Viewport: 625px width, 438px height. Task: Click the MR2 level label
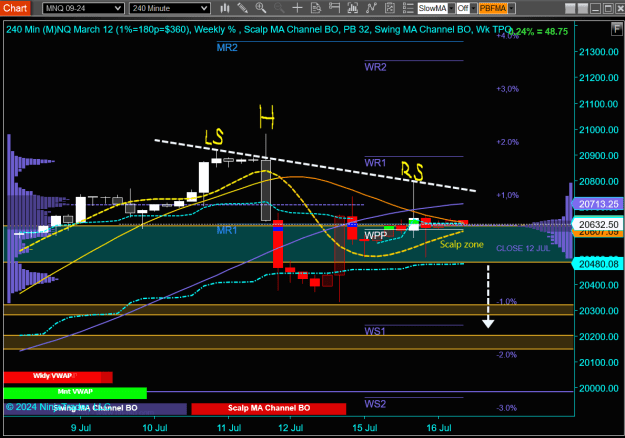click(x=227, y=47)
